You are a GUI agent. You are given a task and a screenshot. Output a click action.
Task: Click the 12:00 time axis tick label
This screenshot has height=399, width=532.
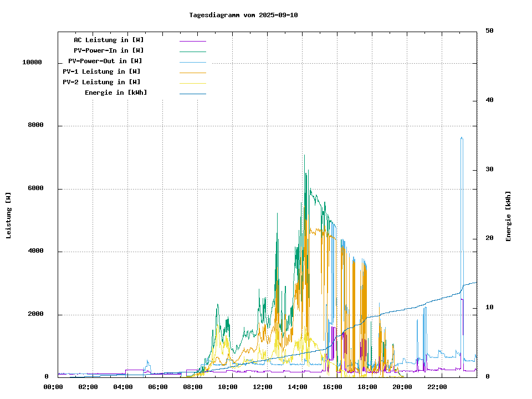tap(263, 387)
